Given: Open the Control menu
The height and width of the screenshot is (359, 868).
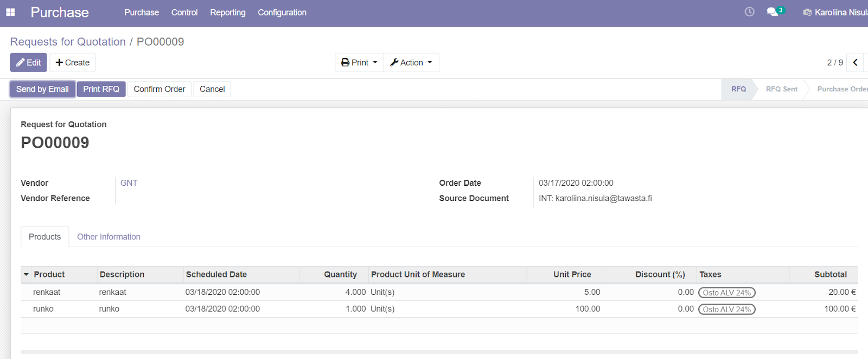Looking at the screenshot, I should 184,12.
